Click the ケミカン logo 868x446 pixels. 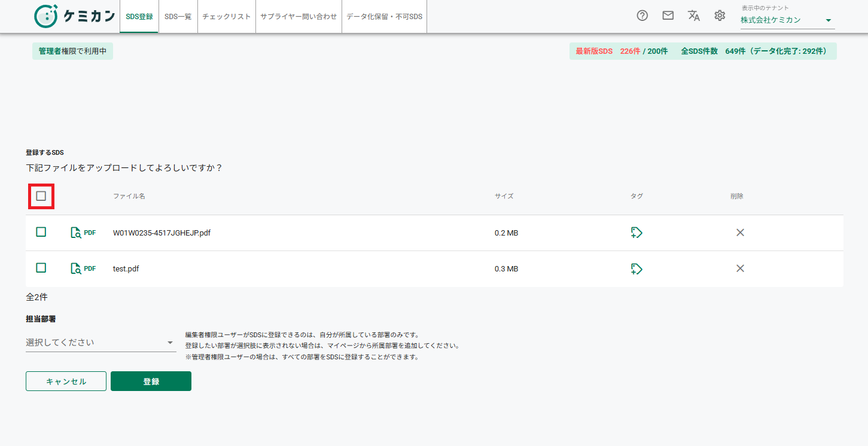click(x=74, y=16)
